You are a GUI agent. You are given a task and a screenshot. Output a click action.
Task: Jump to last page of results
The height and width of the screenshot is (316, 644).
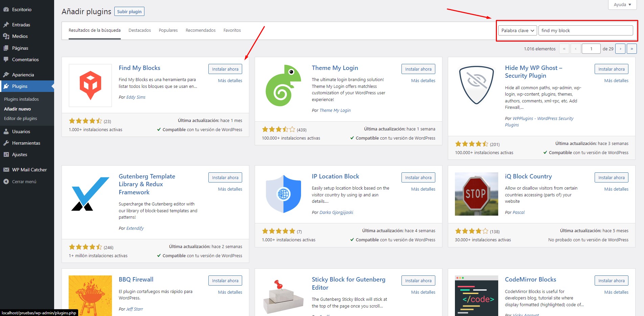(x=632, y=49)
